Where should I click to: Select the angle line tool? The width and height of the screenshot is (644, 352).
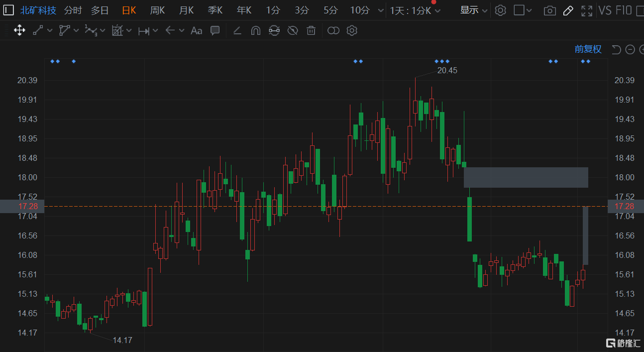point(237,31)
